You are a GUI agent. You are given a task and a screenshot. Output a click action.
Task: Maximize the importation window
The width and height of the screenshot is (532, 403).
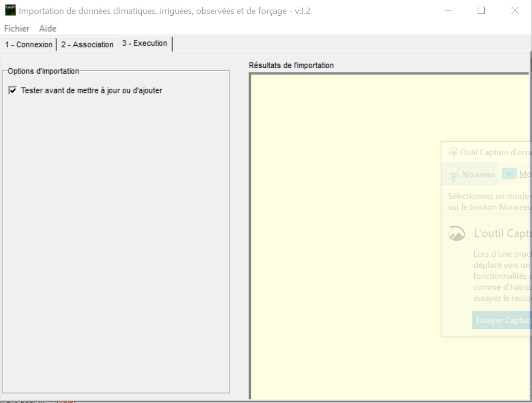(481, 10)
